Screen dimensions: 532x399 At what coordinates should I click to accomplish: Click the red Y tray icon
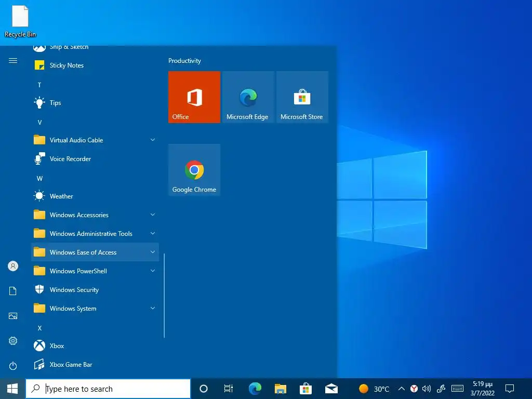pos(414,389)
